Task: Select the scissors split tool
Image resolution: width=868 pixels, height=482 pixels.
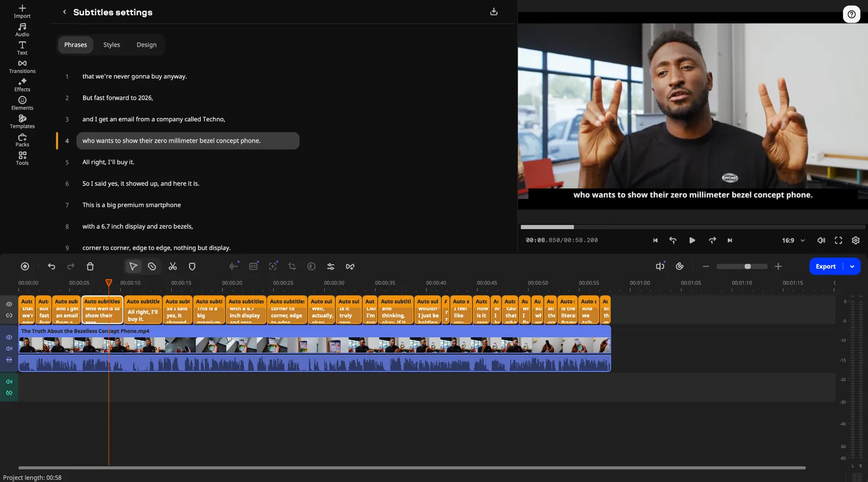Action: coord(173,267)
